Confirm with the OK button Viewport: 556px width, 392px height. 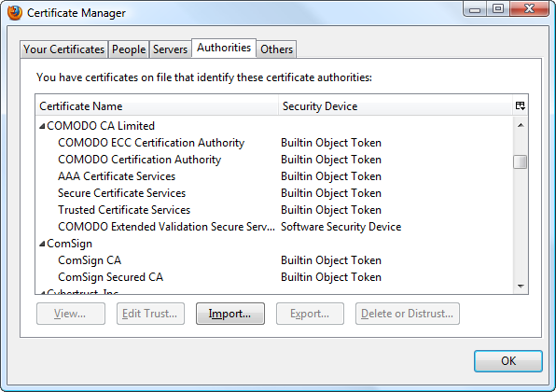coord(508,361)
